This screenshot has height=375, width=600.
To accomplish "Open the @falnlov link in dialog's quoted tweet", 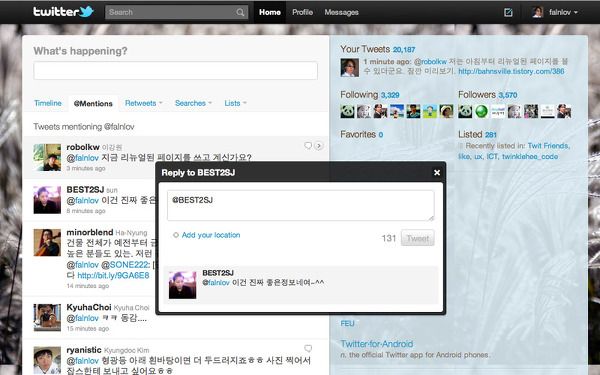I will [216, 283].
